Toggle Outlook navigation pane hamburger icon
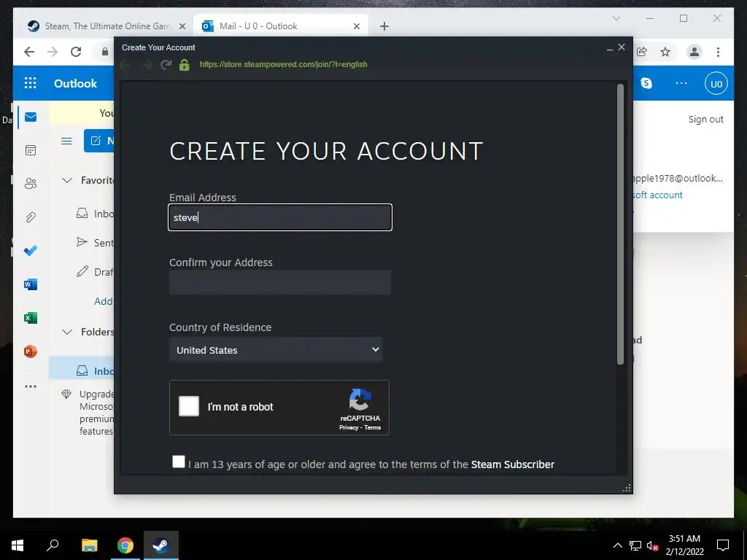The image size is (747, 560). (x=66, y=141)
